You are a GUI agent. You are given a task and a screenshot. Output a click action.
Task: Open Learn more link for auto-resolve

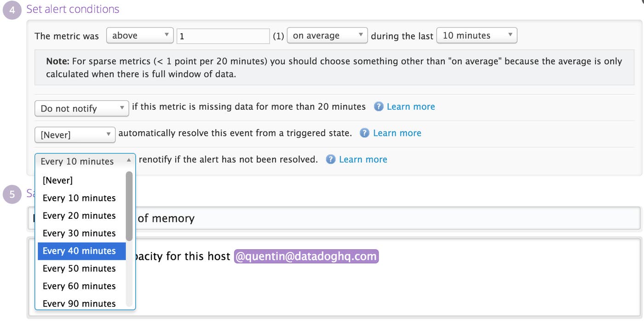(x=397, y=133)
